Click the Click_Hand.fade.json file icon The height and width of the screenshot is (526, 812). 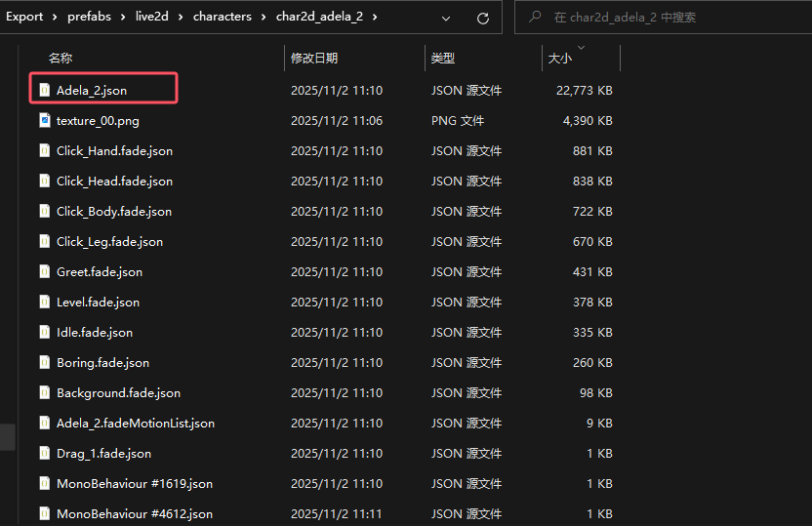tap(45, 150)
